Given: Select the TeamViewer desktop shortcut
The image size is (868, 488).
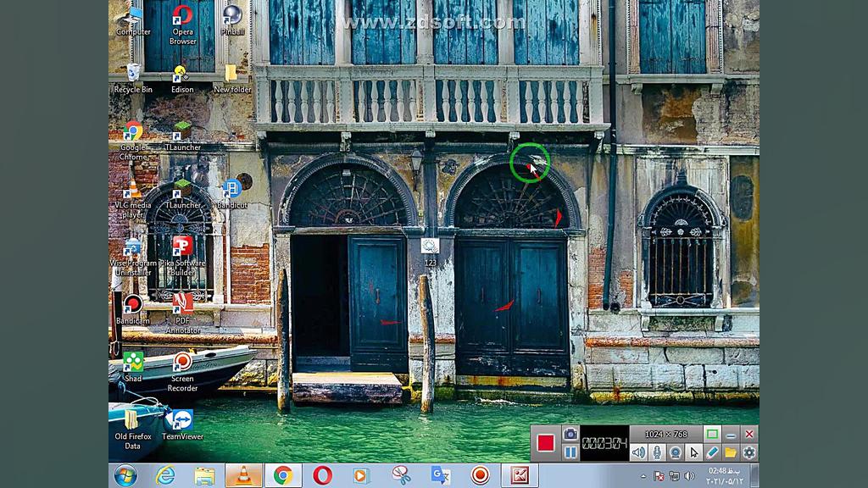Looking at the screenshot, I should [x=183, y=425].
